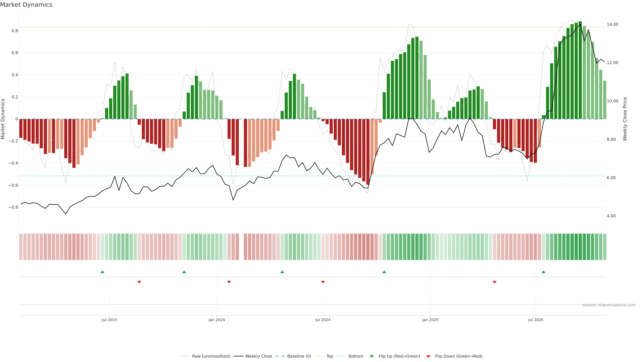Image resolution: width=644 pixels, height=362 pixels.
Task: Click the rightmost green heat-strip cell
Action: [604, 247]
